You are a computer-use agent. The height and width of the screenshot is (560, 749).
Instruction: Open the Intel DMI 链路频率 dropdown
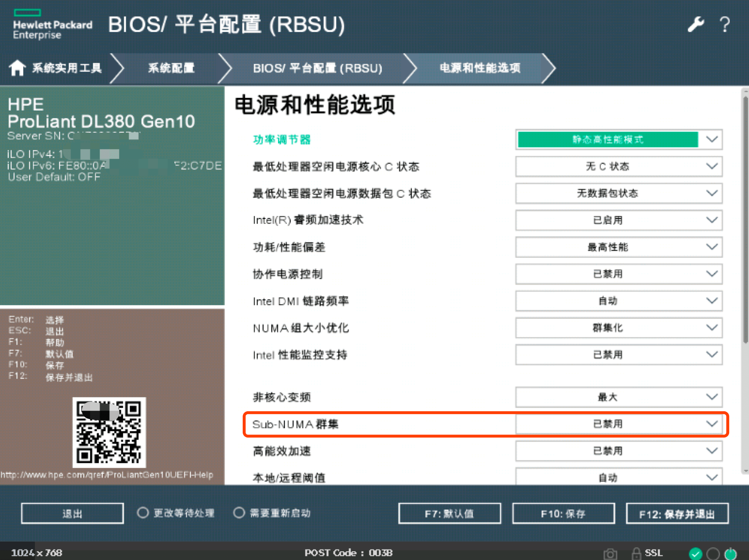click(x=619, y=301)
